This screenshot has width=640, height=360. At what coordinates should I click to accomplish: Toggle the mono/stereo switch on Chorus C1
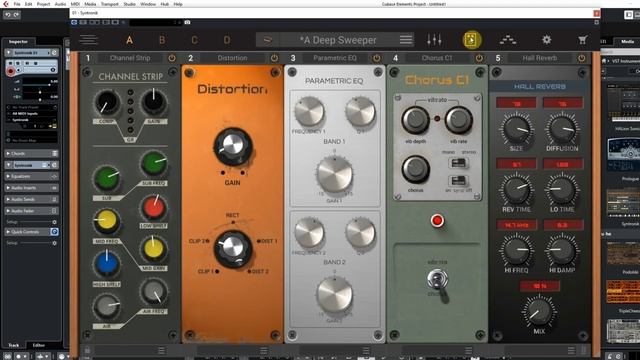pyautogui.click(x=458, y=163)
